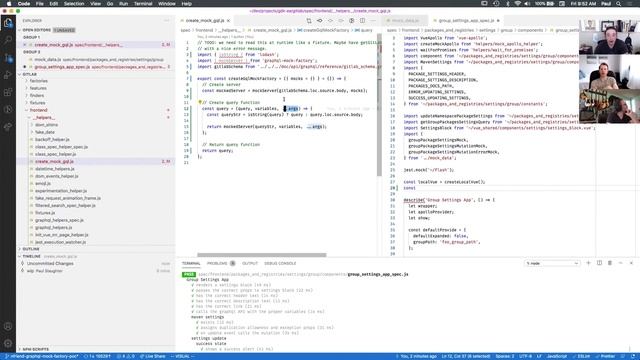Viewport: 640px width, 360px height.
Task: Open datetime_helpers.js in the file tree
Action: pos(55,169)
